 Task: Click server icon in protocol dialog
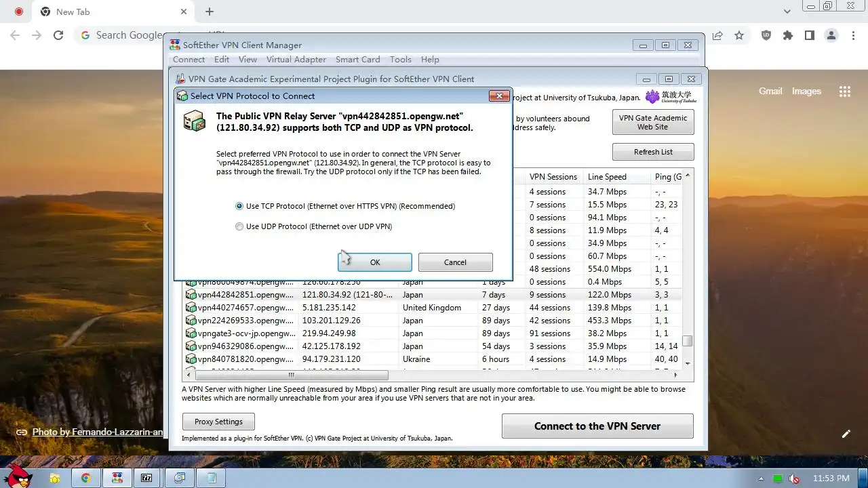(194, 121)
